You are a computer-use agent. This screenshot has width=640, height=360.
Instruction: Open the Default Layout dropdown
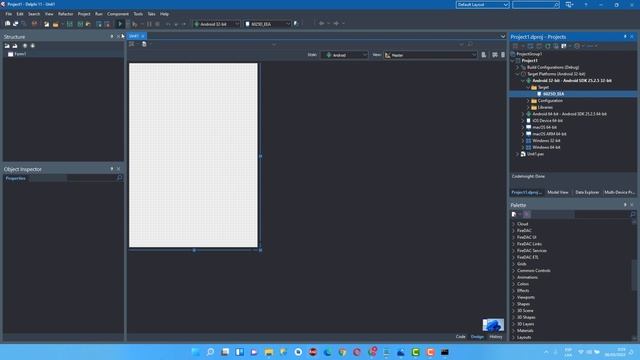[x=482, y=4]
